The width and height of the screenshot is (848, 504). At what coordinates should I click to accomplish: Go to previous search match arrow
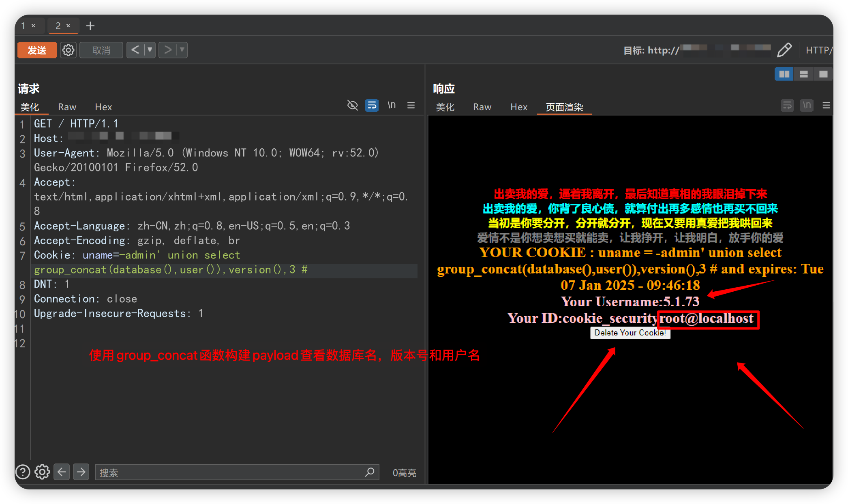pos(62,472)
